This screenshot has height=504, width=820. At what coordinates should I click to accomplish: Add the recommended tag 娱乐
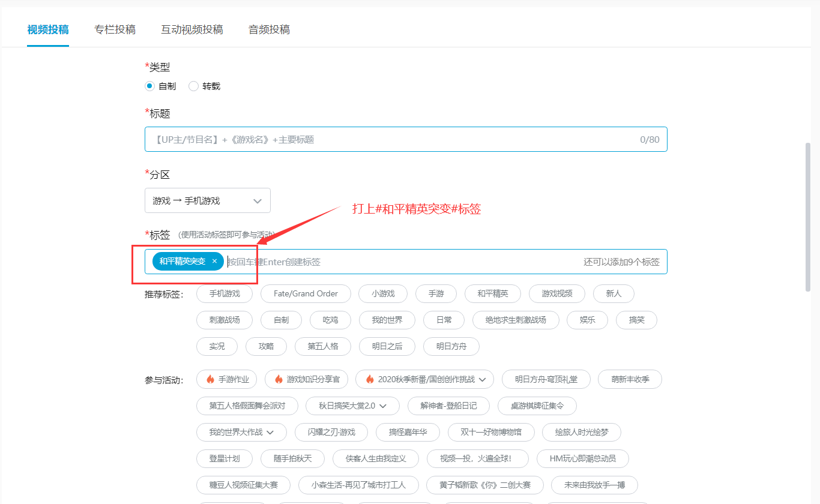[x=588, y=320]
